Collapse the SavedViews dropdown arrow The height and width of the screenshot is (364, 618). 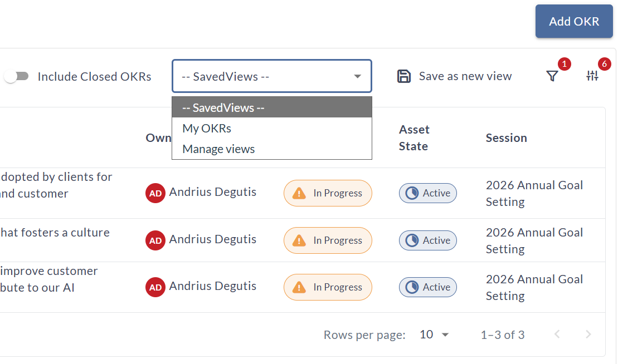click(x=358, y=76)
